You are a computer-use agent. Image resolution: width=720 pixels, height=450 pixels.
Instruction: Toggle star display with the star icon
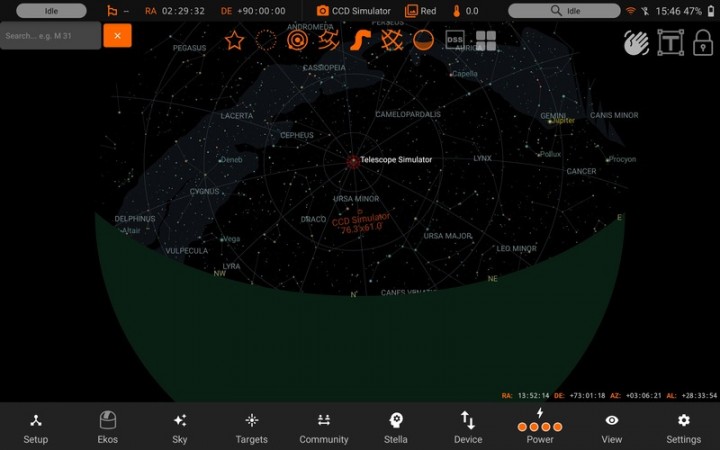click(234, 40)
